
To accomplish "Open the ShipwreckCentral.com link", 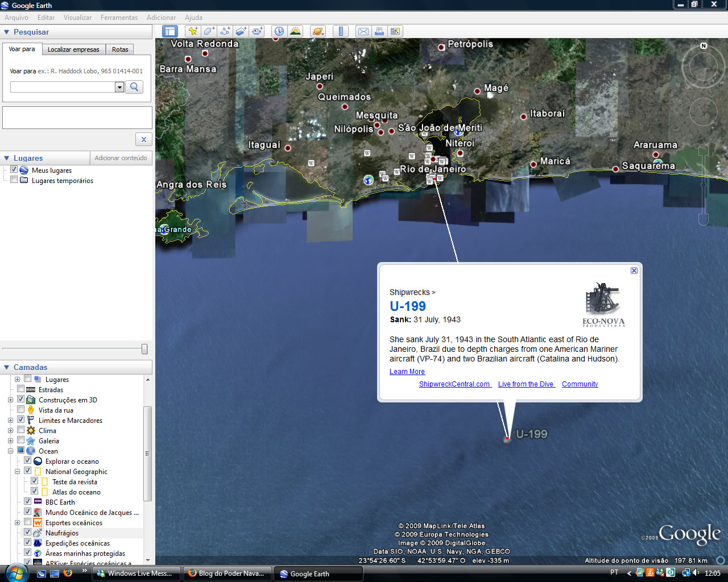I will (455, 384).
